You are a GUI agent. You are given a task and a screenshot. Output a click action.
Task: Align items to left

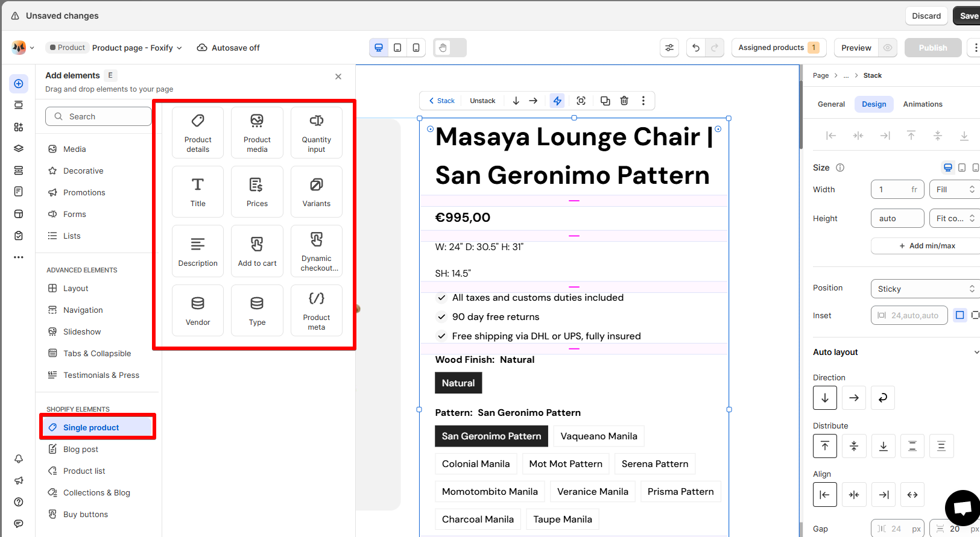point(825,495)
